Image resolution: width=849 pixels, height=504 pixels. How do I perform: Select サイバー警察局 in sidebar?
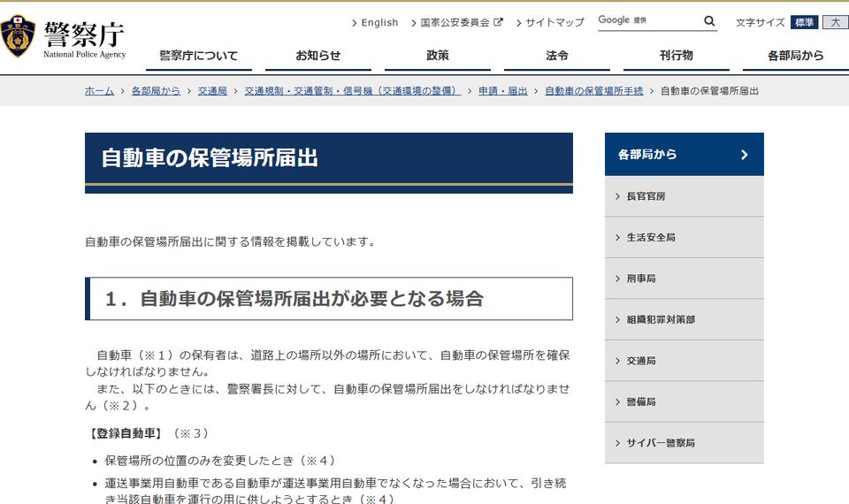[x=685, y=443]
